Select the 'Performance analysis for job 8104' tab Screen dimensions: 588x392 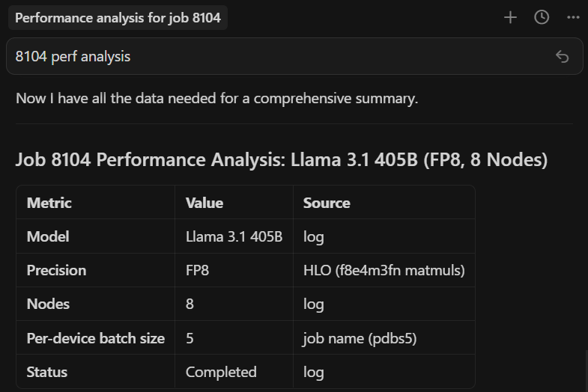pos(118,17)
